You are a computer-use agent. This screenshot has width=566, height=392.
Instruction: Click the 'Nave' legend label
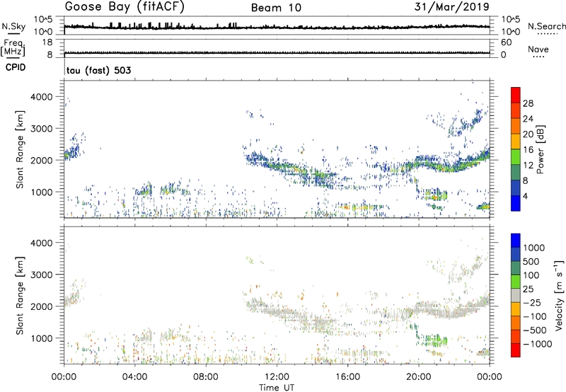click(x=538, y=50)
